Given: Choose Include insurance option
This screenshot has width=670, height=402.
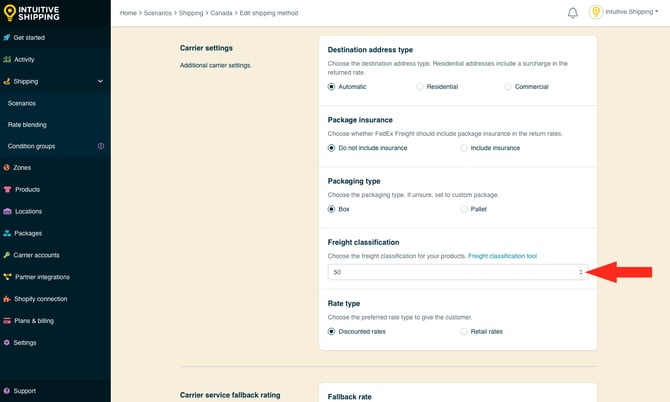Looking at the screenshot, I should pyautogui.click(x=464, y=148).
